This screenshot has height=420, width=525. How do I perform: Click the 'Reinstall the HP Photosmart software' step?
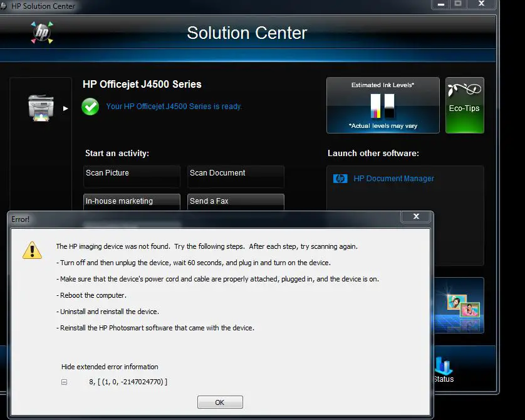pos(155,328)
